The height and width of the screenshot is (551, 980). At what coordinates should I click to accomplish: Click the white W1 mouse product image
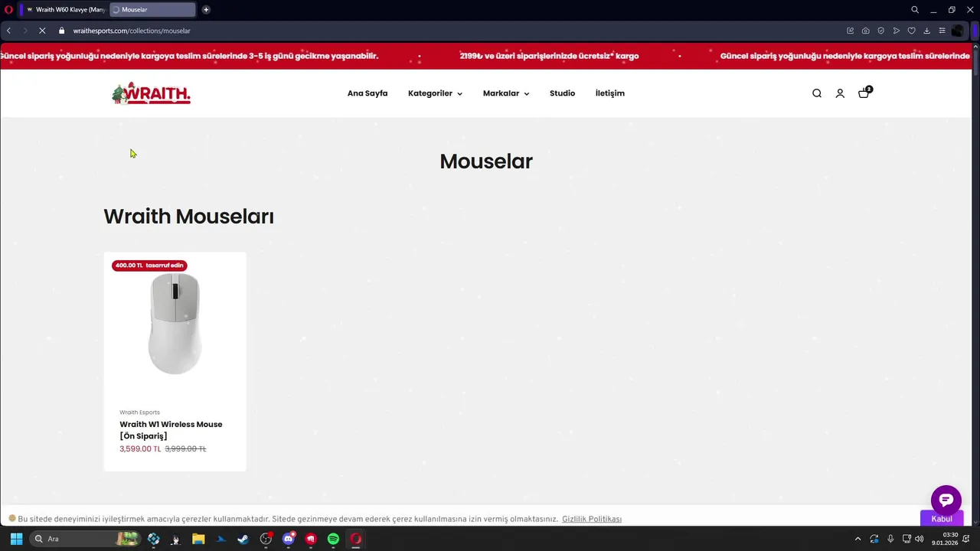click(x=175, y=324)
